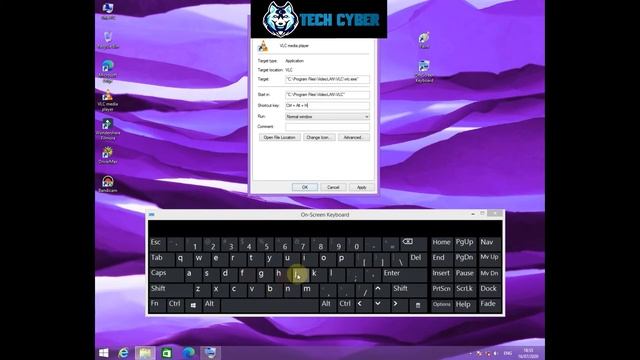
Task: Select the Wondershare Filmora desktop shortcut
Action: [108, 129]
